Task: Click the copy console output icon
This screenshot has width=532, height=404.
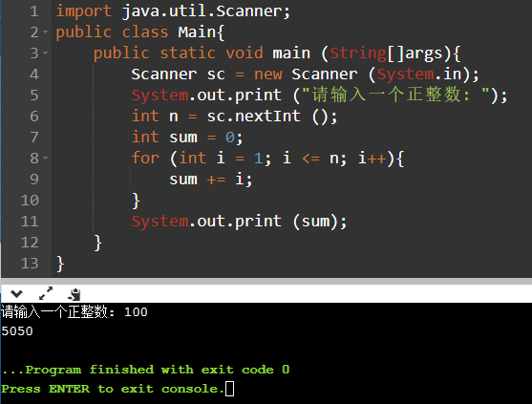Action: [74, 294]
